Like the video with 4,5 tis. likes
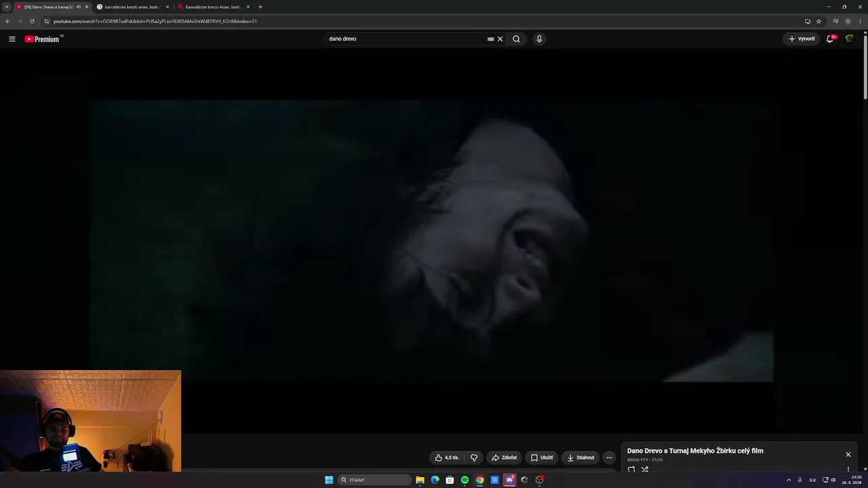The image size is (868, 488). tap(447, 457)
